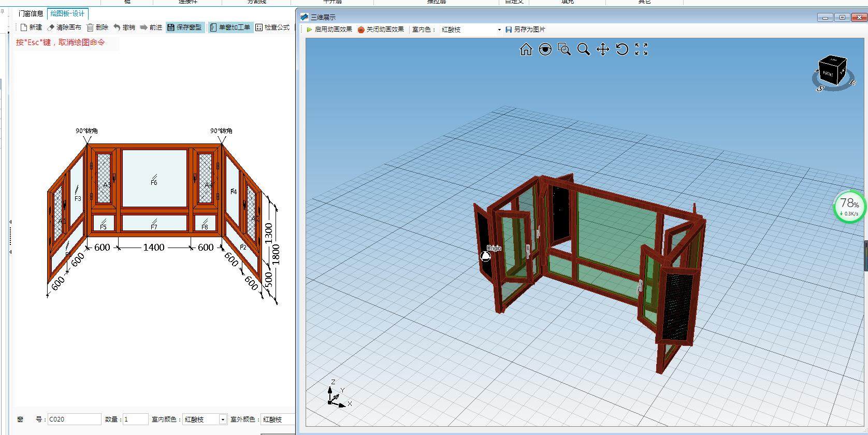
Task: Select the 绘图板-设计 tab
Action: point(67,13)
